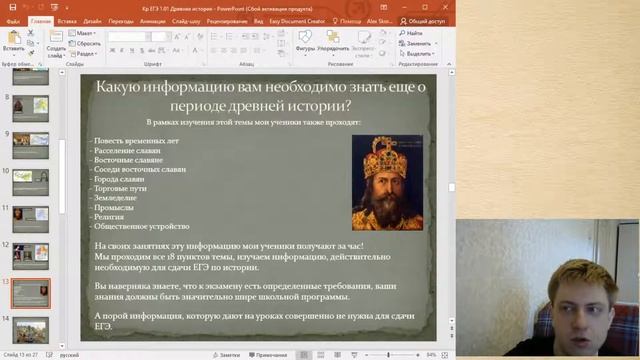Click the Примечания comments button
Image resolution: width=640 pixels, height=360 pixels.
tap(268, 355)
